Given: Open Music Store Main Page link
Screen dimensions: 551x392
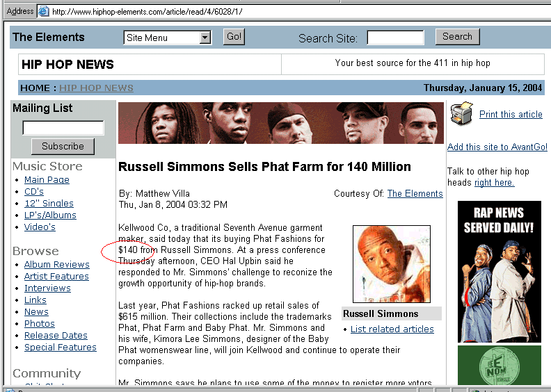Looking at the screenshot, I should coord(47,180).
